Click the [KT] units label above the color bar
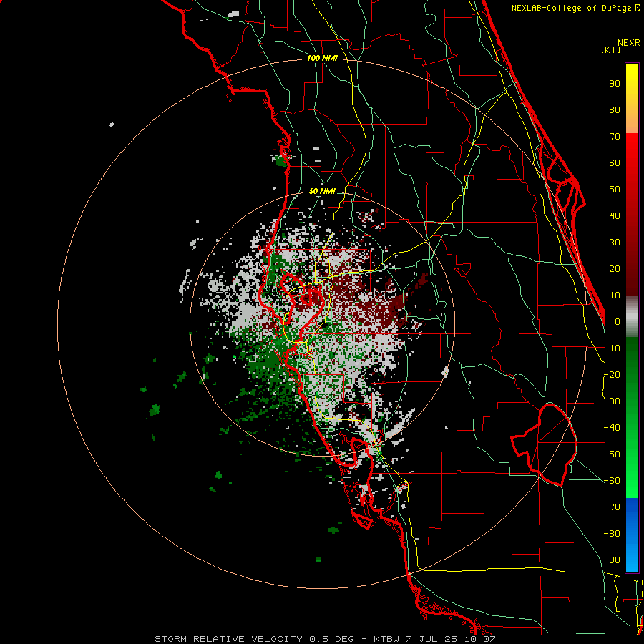 pos(611,49)
